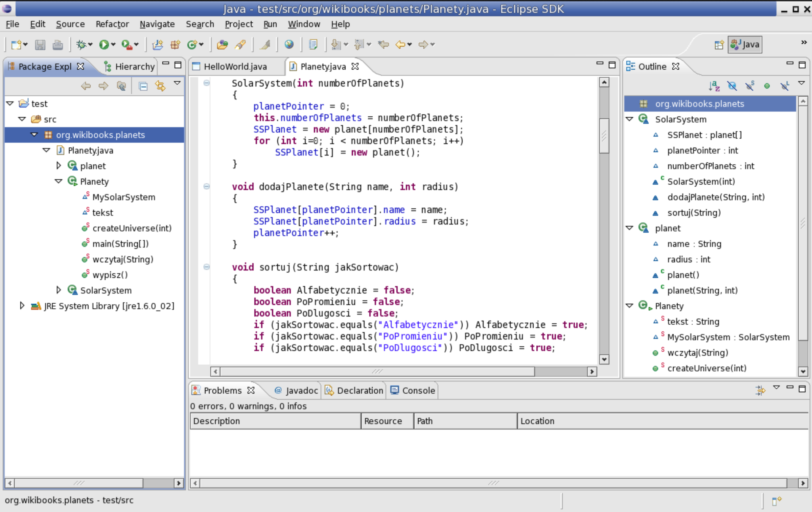
Task: Click Package Explorer back arrow icon
Action: coord(86,86)
